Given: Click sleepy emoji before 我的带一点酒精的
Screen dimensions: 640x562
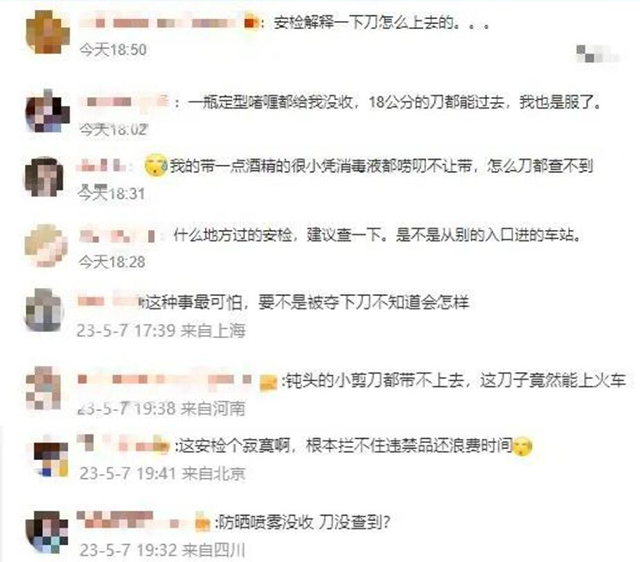Looking at the screenshot, I should [x=156, y=165].
